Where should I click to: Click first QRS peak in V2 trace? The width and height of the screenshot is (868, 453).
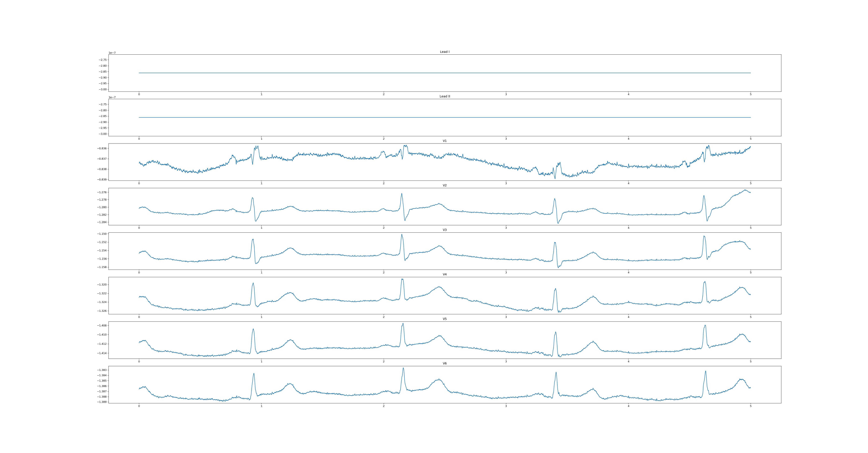pyautogui.click(x=252, y=198)
